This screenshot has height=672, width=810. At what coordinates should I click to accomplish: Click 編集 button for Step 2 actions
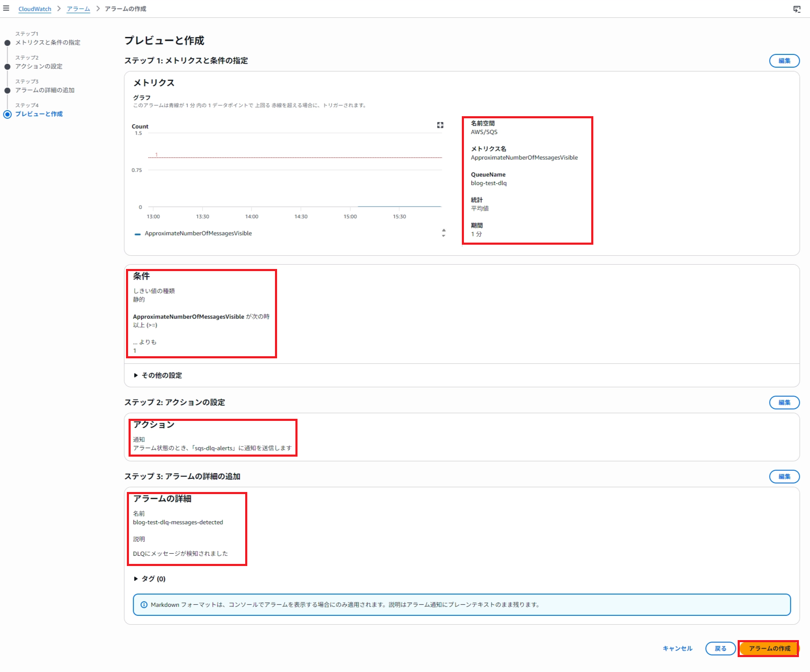coord(784,403)
